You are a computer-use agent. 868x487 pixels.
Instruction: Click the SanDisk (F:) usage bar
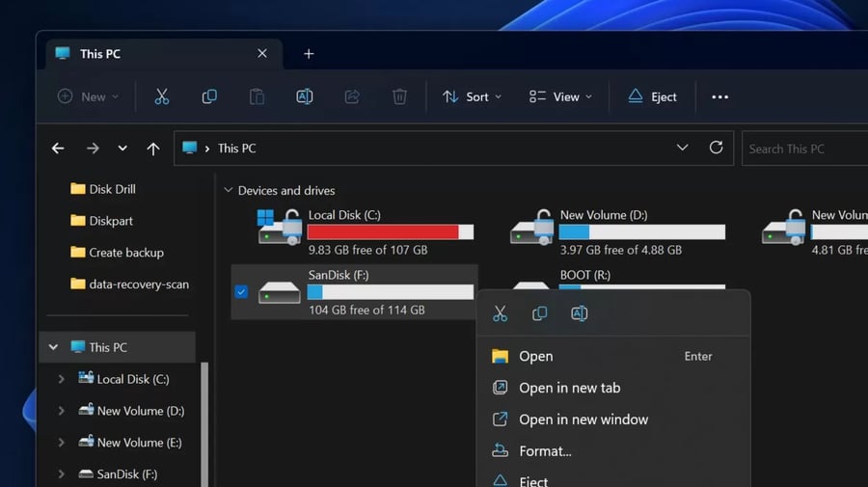coord(391,291)
